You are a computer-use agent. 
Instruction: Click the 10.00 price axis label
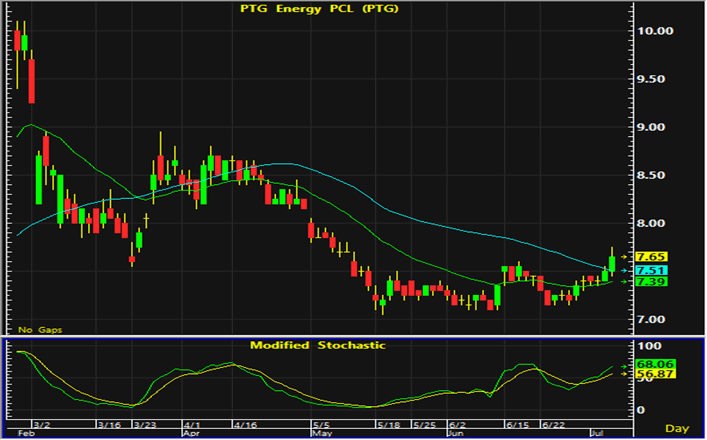pyautogui.click(x=655, y=31)
